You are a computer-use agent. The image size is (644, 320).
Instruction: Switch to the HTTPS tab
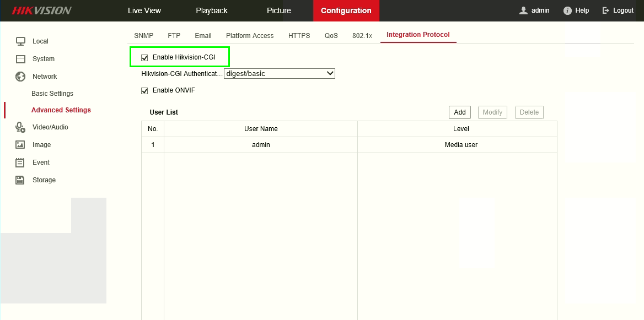(299, 36)
